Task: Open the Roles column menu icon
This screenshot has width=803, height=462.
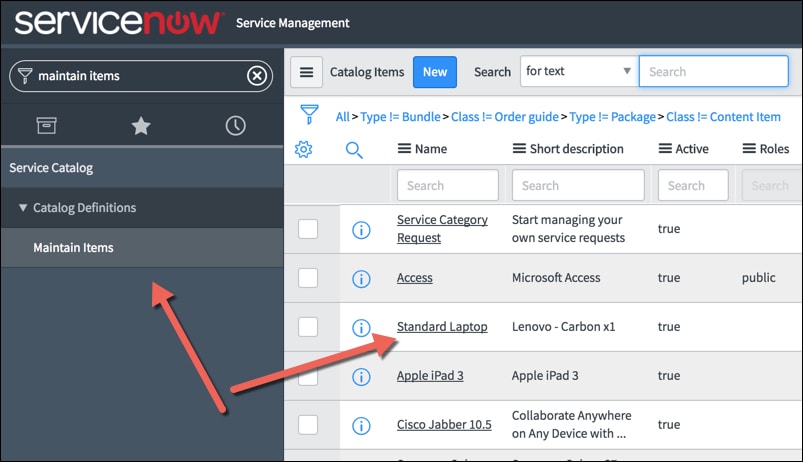Action: coord(749,149)
